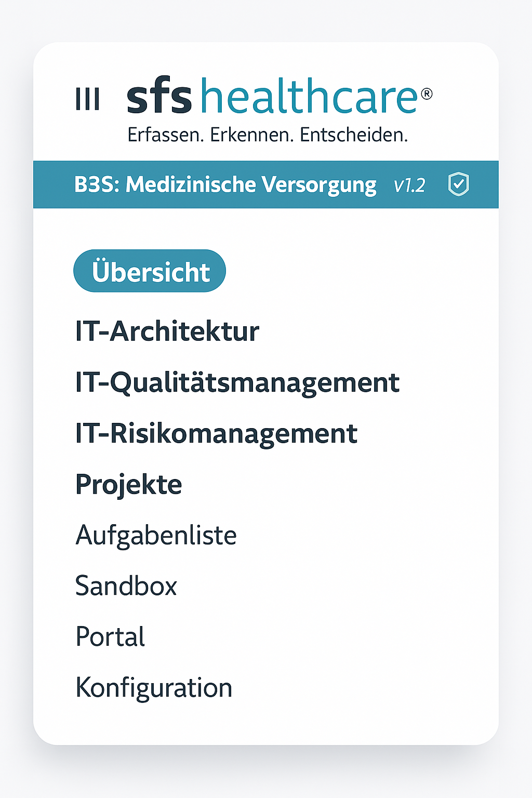Click the registered trademark symbol
Screen dimensions: 532x798
(427, 94)
